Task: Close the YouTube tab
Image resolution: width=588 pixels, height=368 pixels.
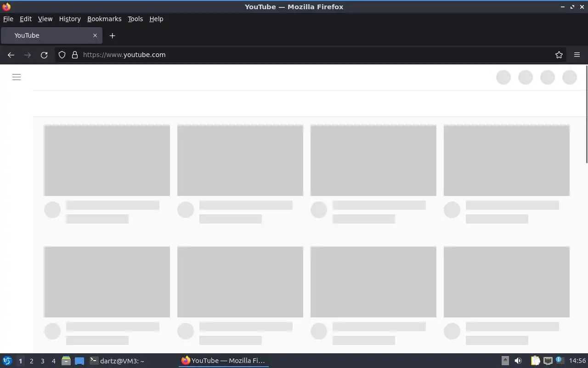Action: coord(95,35)
